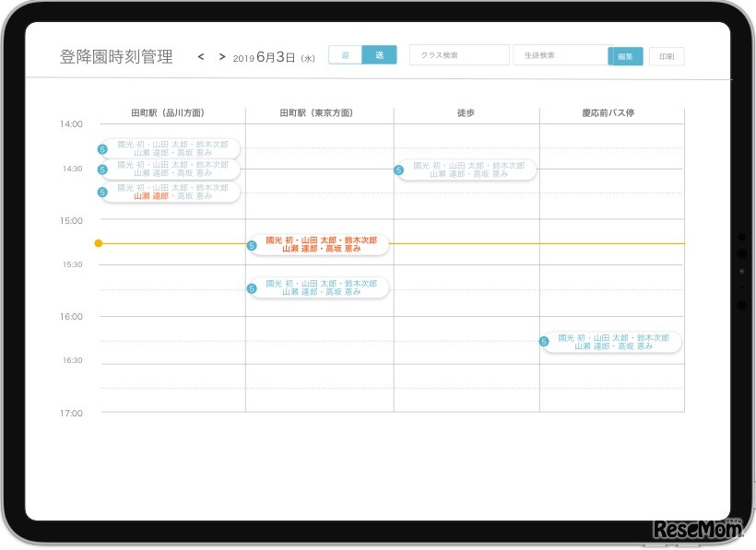Open the 2019 6月3日 date picker
The width and height of the screenshot is (756, 550).
[x=274, y=56]
